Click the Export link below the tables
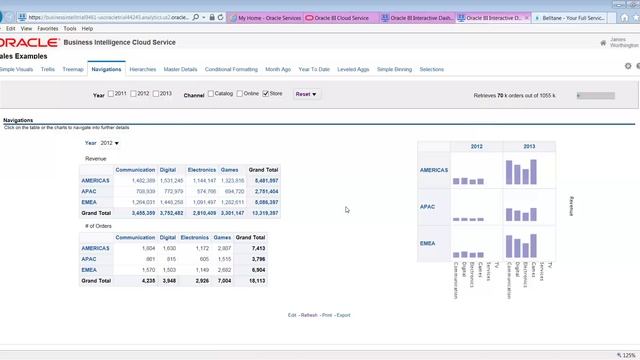Image resolution: width=640 pixels, height=360 pixels. [x=343, y=315]
